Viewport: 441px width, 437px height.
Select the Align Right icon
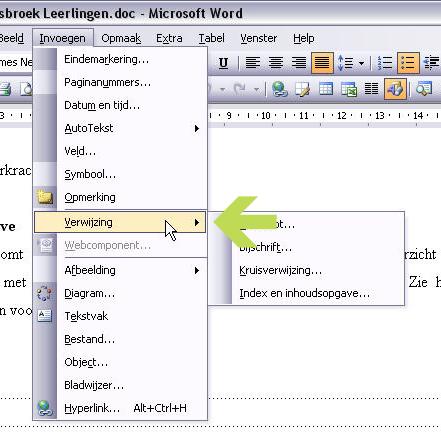click(x=299, y=63)
